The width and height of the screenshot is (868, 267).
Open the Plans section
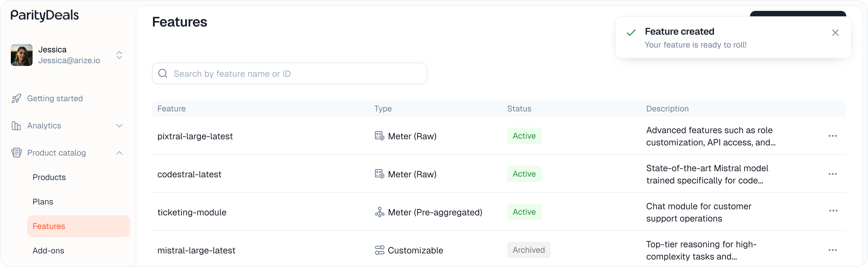coord(43,202)
